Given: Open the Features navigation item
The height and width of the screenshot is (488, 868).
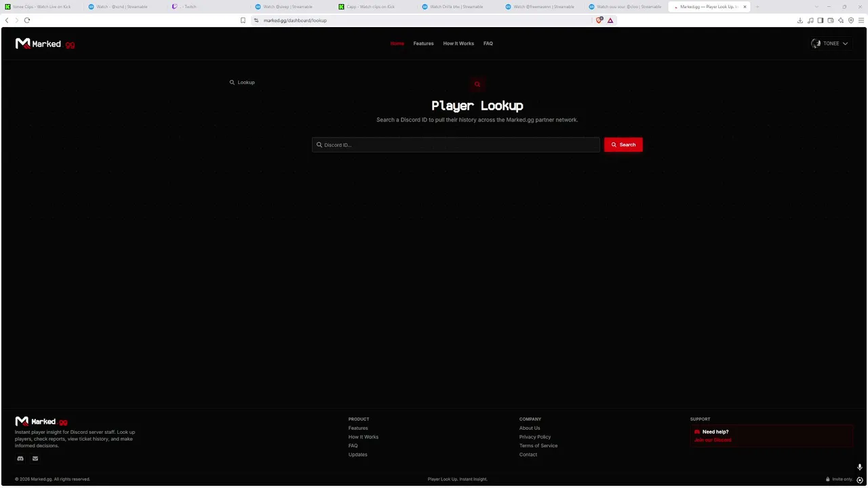Looking at the screenshot, I should tap(423, 43).
